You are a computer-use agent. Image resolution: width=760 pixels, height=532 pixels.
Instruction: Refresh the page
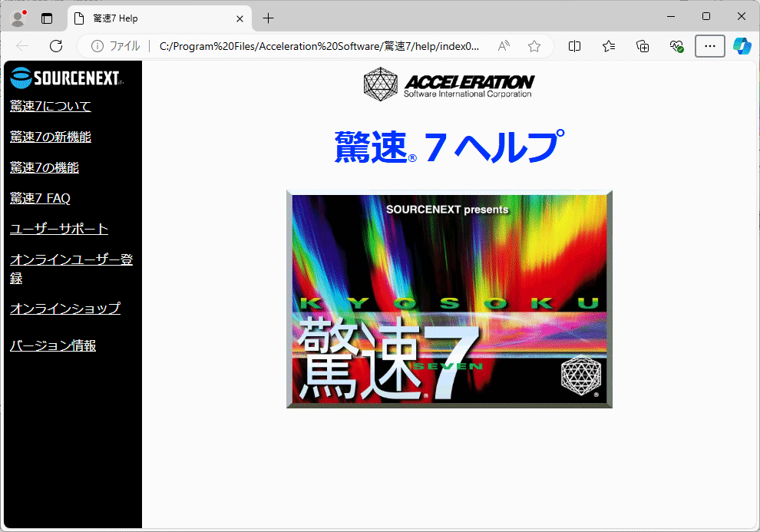coord(56,46)
